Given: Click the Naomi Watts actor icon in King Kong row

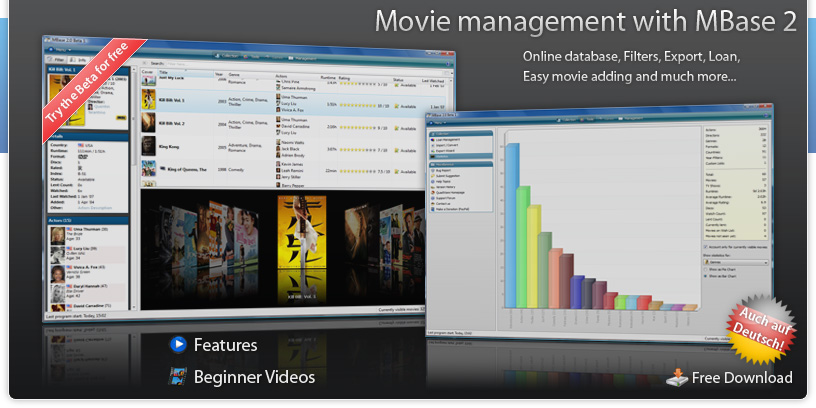Looking at the screenshot, I should pyautogui.click(x=278, y=142).
